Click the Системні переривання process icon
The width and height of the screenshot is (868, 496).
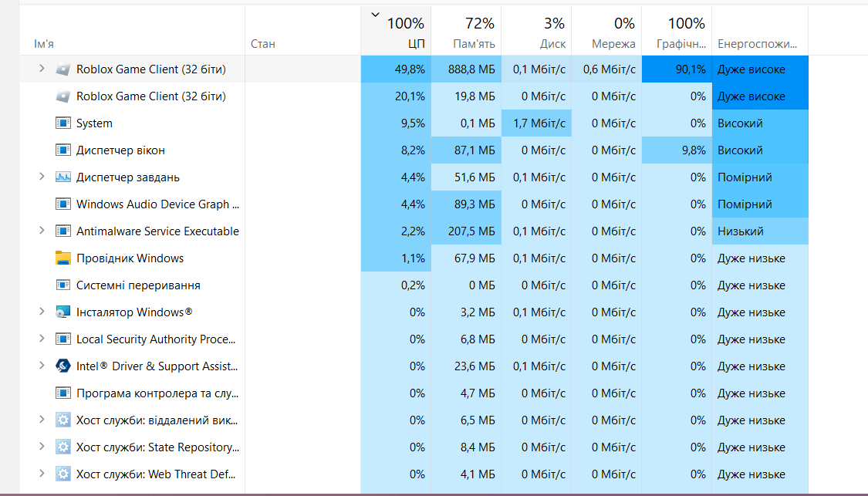click(x=63, y=285)
